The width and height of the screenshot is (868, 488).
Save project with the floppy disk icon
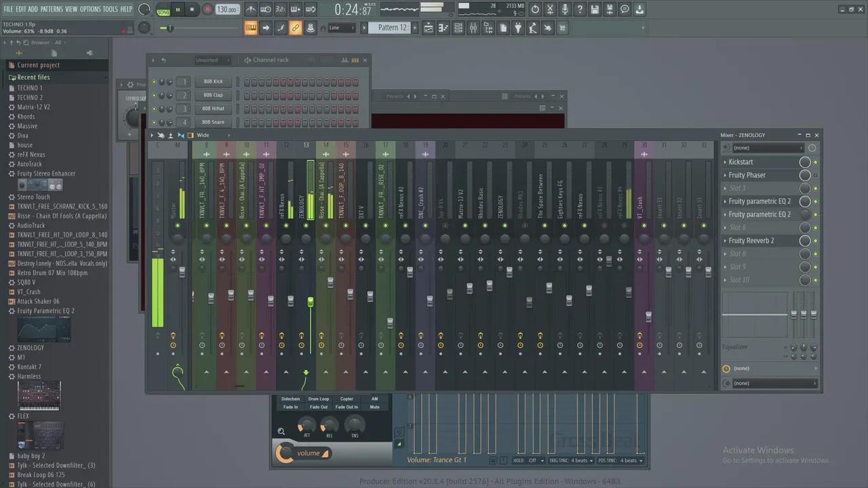pos(595,9)
